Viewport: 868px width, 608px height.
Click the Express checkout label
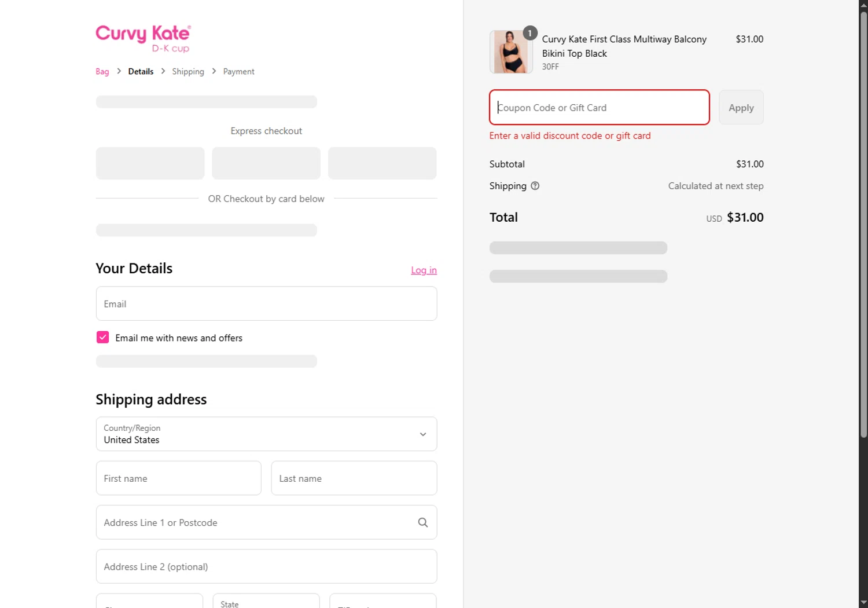click(x=266, y=131)
